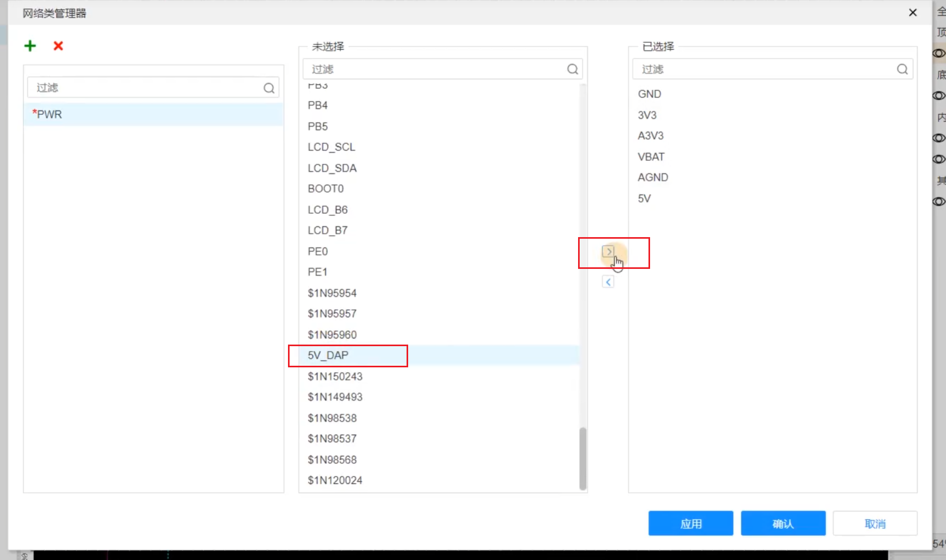
Task: Select PB5 in unselected list
Action: 439,127
